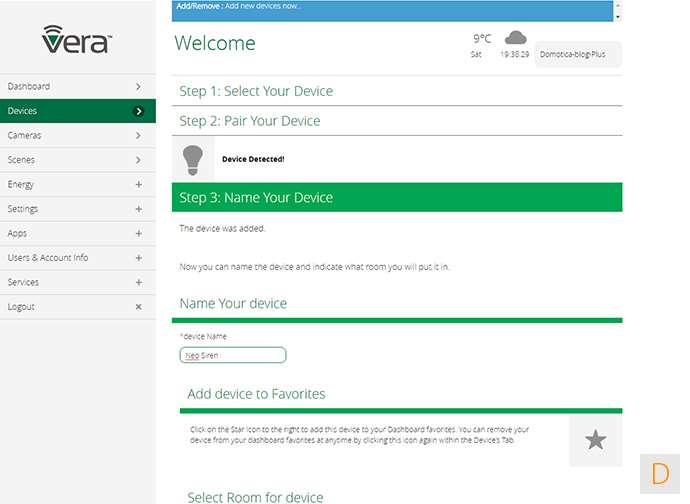Click the device name input field
Viewport: 690px width, 504px height.
(x=233, y=355)
